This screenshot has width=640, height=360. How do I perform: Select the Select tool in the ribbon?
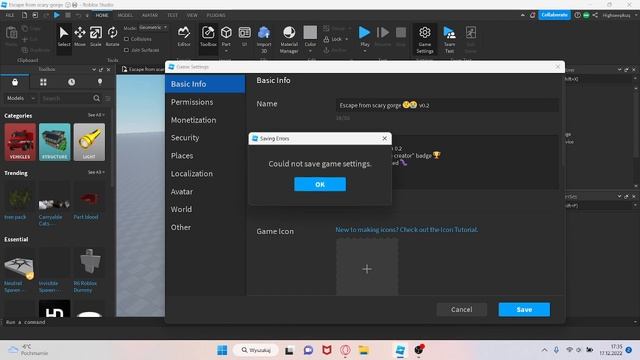[64, 36]
